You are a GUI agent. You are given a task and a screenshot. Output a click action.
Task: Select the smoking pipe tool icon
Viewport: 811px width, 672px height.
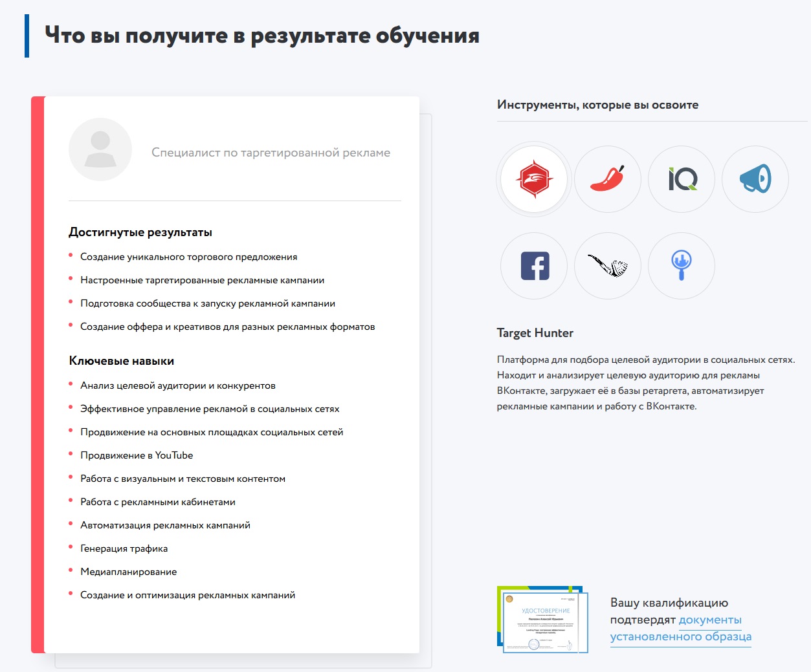(608, 266)
